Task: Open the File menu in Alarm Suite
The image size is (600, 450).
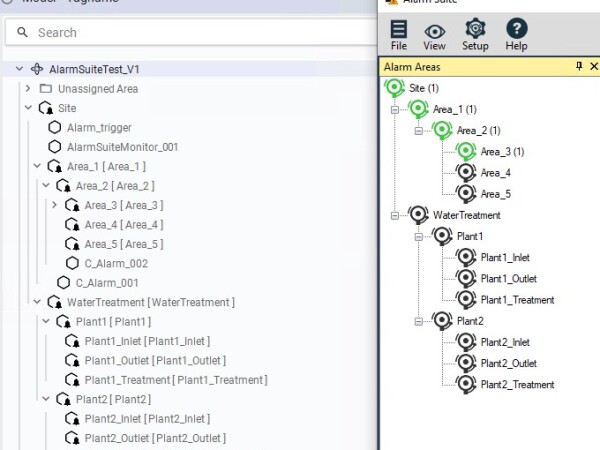Action: click(x=399, y=35)
